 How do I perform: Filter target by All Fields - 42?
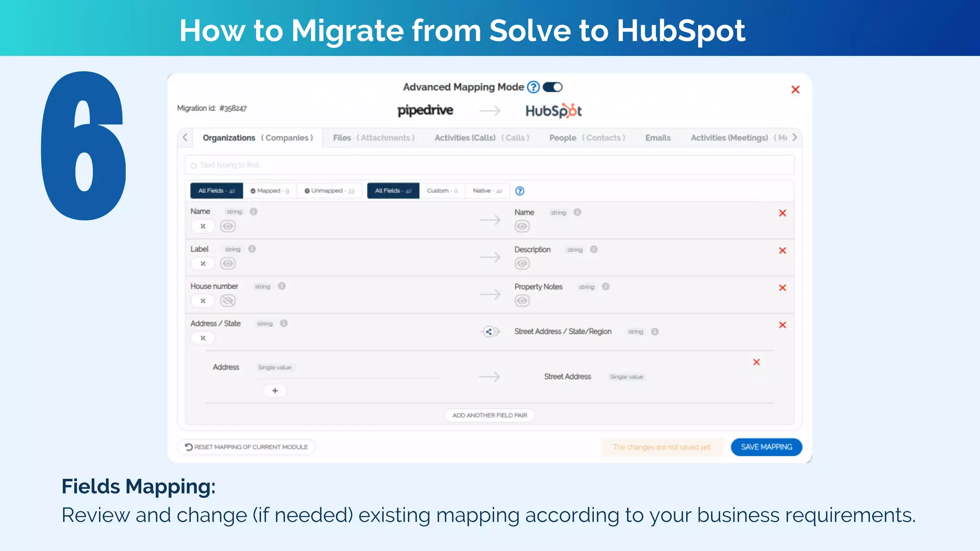[x=393, y=190]
